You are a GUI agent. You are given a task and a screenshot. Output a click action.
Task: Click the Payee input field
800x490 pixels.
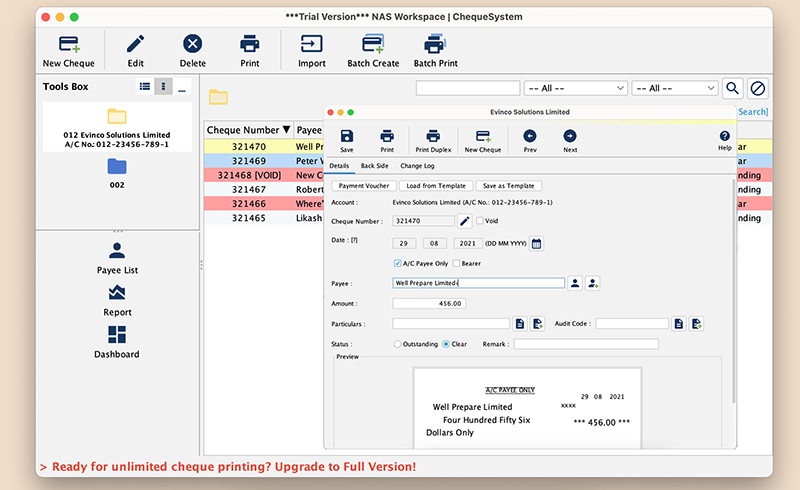[479, 283]
